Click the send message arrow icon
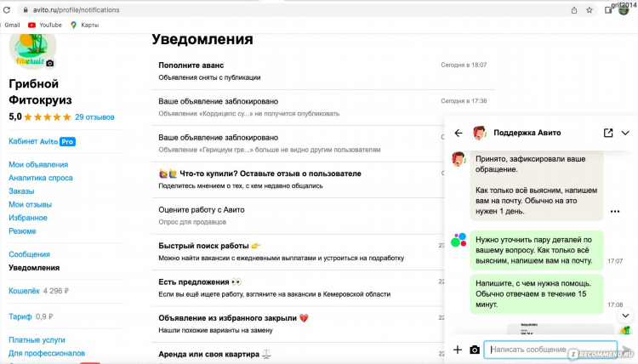 point(627,350)
